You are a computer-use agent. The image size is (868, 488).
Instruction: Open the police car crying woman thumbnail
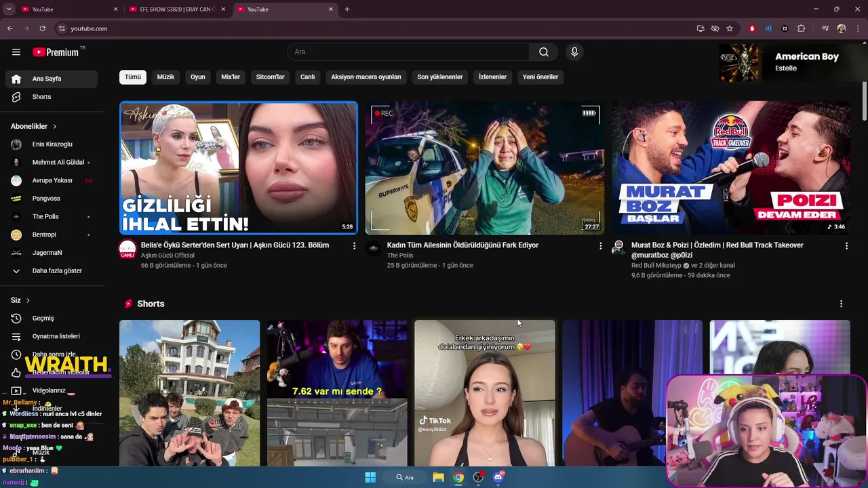pos(485,168)
